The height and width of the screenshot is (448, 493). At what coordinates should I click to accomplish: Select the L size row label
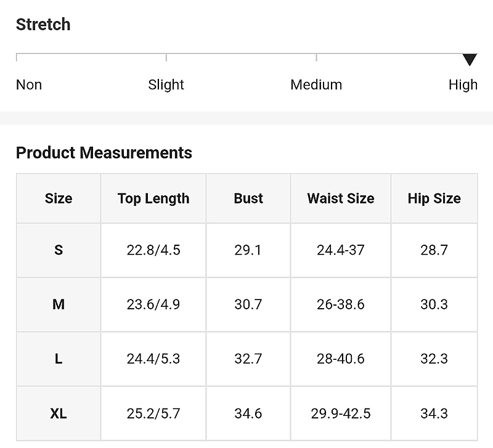coord(59,359)
